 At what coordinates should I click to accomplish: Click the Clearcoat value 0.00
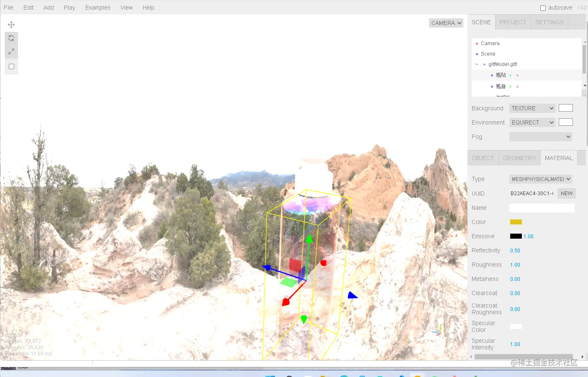point(515,293)
